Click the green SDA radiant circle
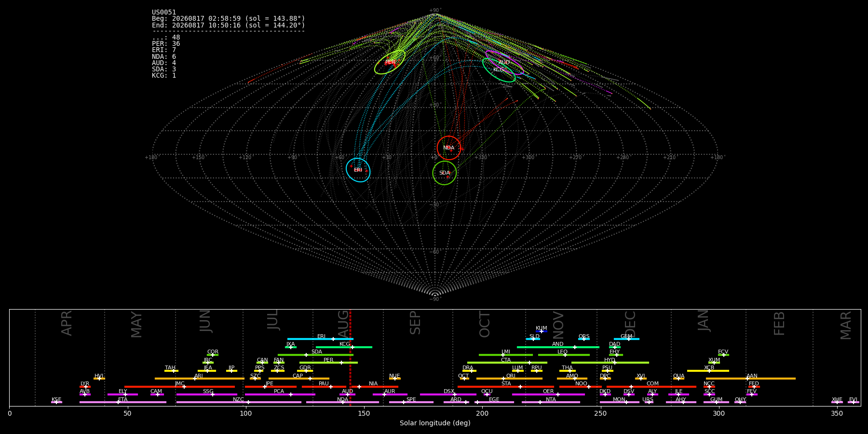 pos(445,173)
